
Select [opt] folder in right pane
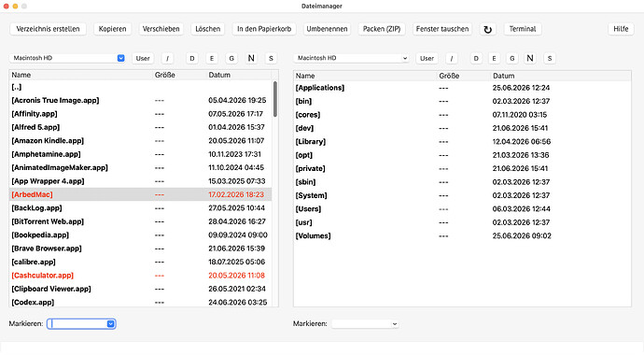coord(462,155)
